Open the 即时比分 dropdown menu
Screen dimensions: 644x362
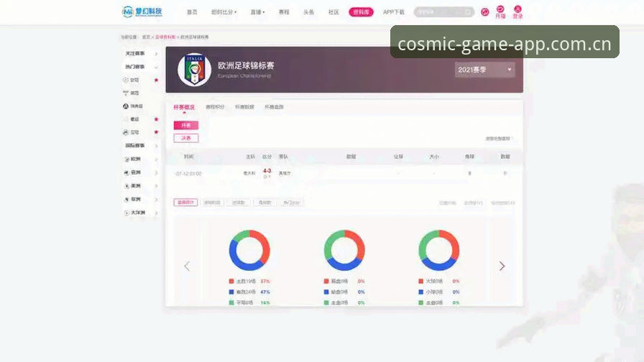[x=224, y=12]
